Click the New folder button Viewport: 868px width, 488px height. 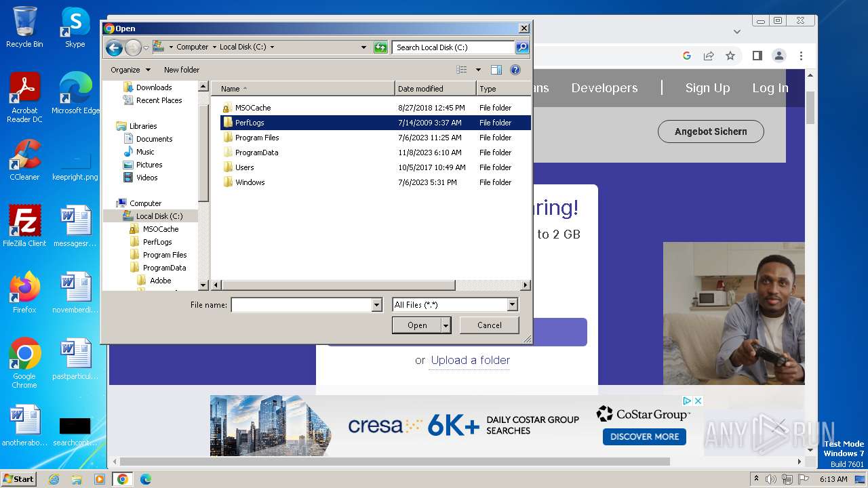(x=182, y=70)
